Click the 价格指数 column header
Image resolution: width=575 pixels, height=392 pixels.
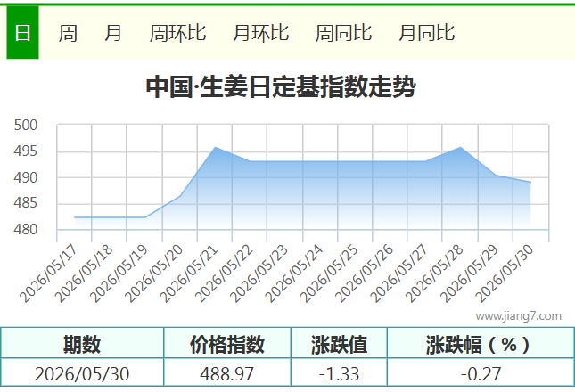(227, 343)
